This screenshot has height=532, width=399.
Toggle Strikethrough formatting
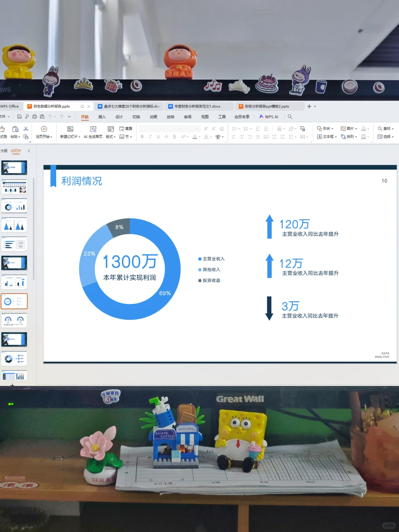(166, 137)
